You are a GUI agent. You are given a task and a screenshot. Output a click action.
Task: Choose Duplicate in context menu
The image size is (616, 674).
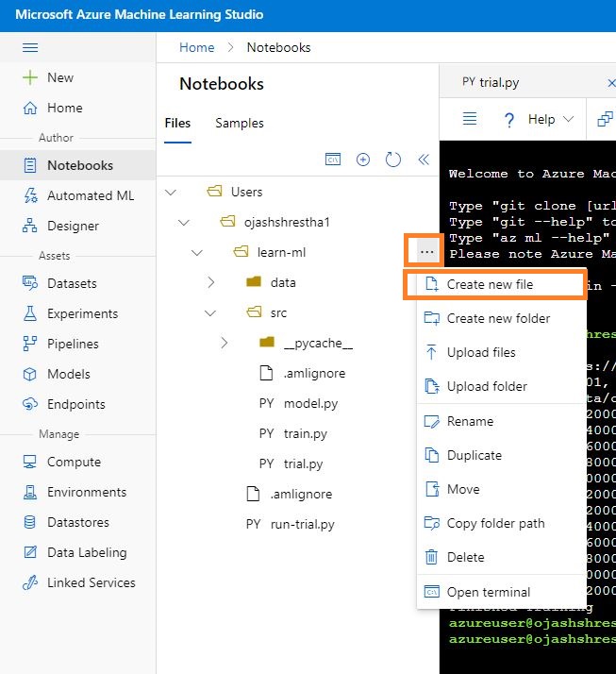(501, 455)
